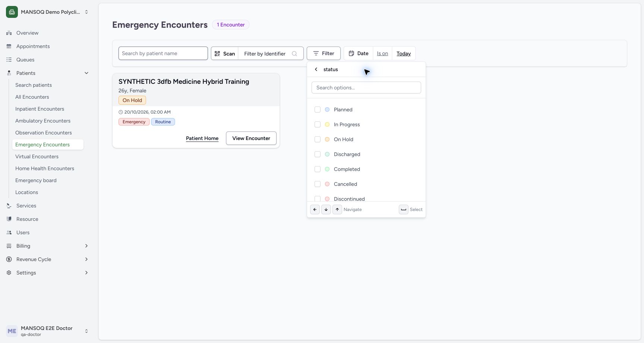Expand the Revenue Cycle submenu chevron
The height and width of the screenshot is (343, 644).
(x=86, y=259)
